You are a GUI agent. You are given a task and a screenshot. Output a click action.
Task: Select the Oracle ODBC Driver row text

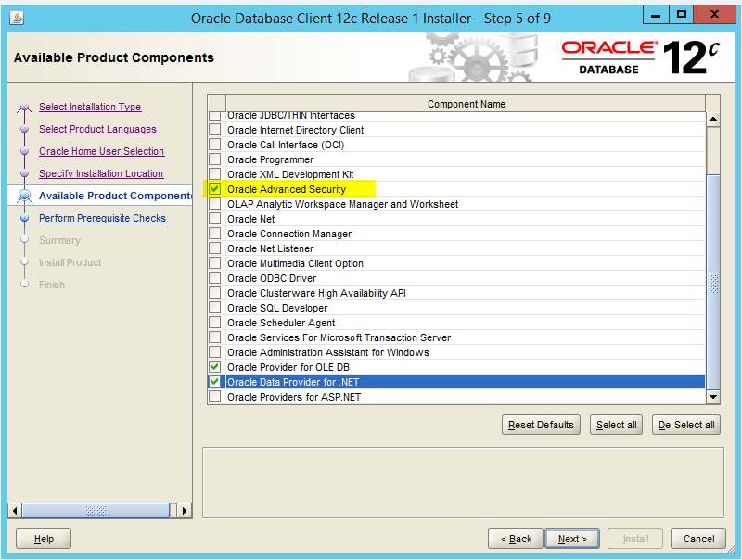point(272,278)
